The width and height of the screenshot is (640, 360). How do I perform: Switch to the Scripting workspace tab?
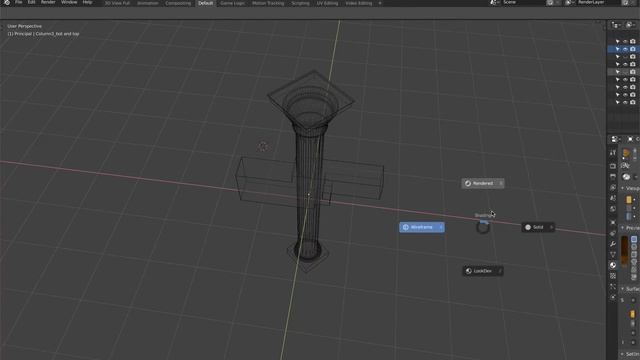[x=300, y=3]
